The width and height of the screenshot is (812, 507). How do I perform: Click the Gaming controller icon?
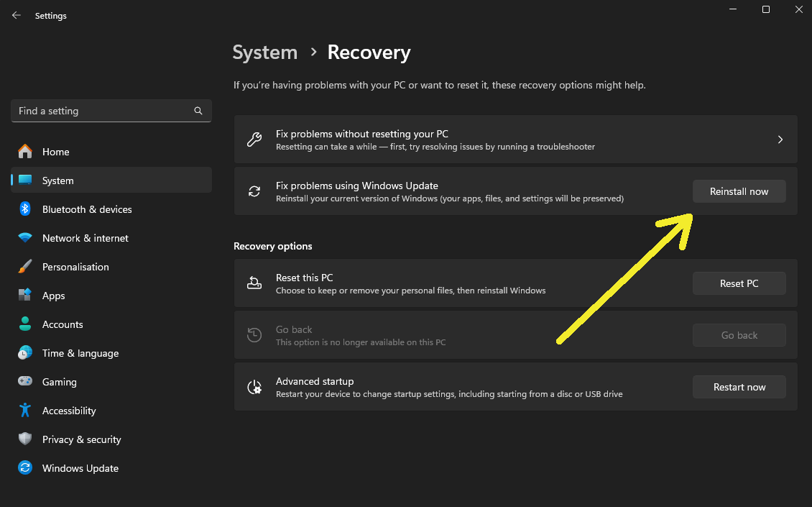click(x=25, y=382)
